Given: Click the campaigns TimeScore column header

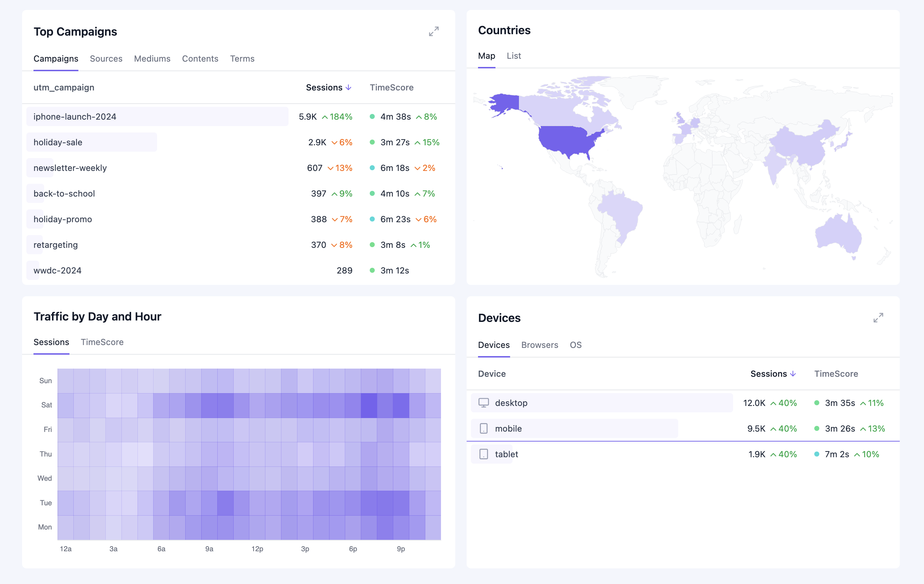Looking at the screenshot, I should pyautogui.click(x=391, y=88).
